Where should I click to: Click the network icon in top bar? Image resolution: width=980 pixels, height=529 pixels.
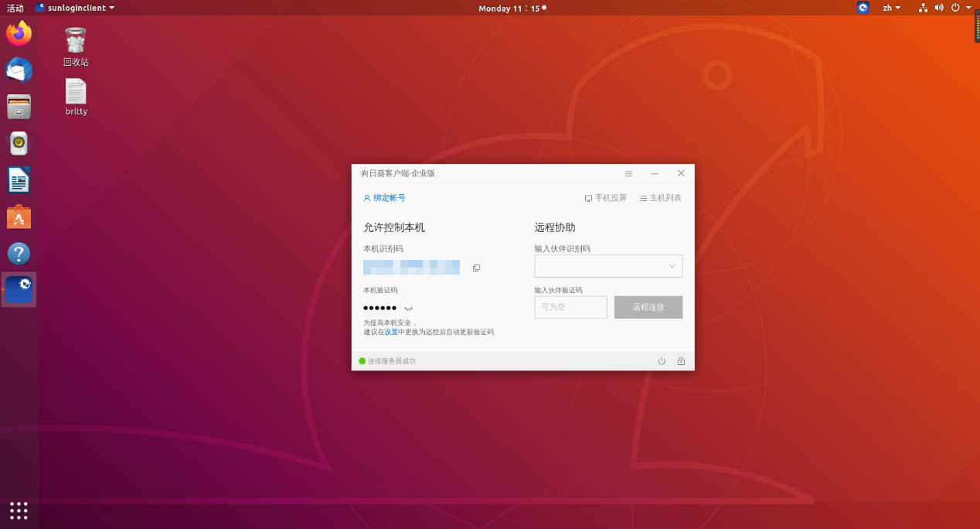[923, 8]
